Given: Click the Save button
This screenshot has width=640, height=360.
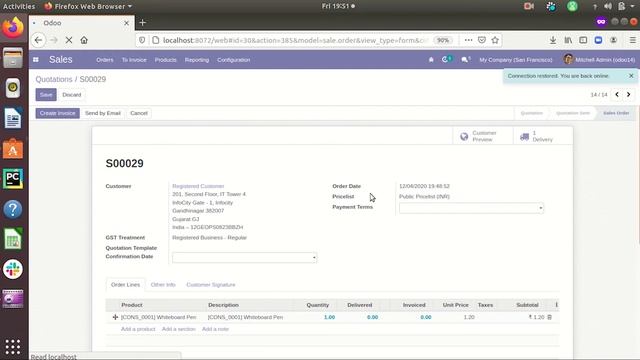Looking at the screenshot, I should click(x=46, y=94).
